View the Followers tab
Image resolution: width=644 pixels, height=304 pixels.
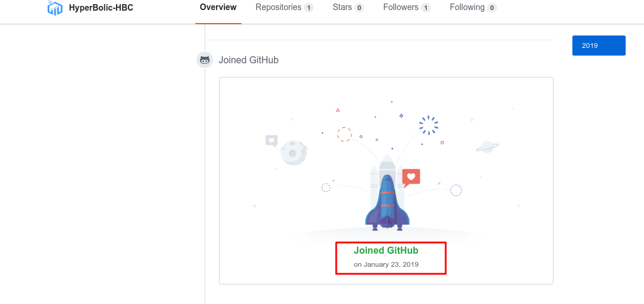[407, 7]
